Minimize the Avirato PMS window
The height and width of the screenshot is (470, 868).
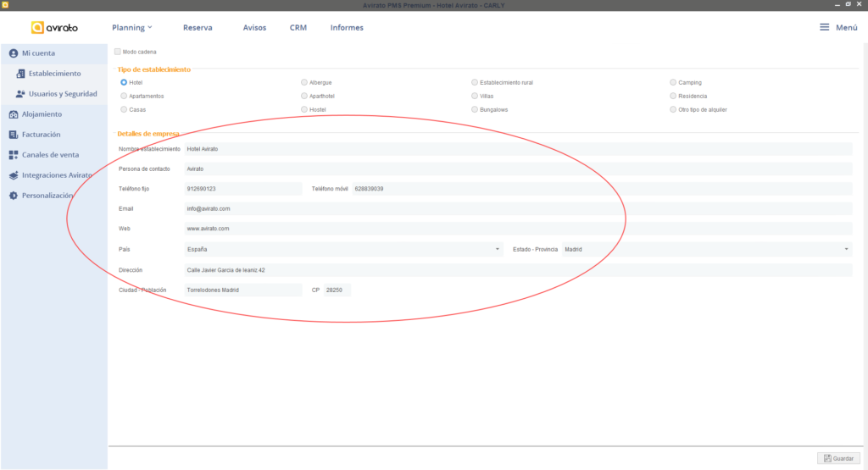coord(837,4)
